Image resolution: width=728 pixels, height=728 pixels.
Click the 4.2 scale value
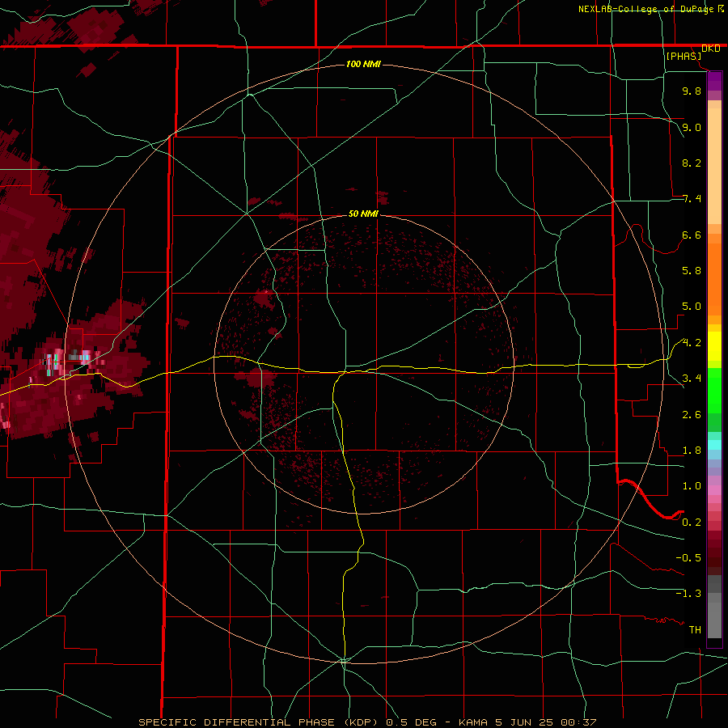click(x=692, y=343)
